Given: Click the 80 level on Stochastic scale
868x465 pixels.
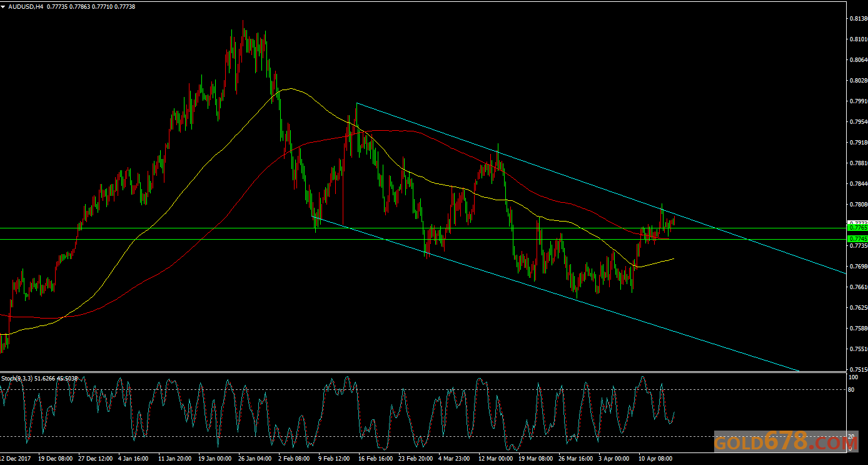Looking at the screenshot, I should tap(851, 390).
